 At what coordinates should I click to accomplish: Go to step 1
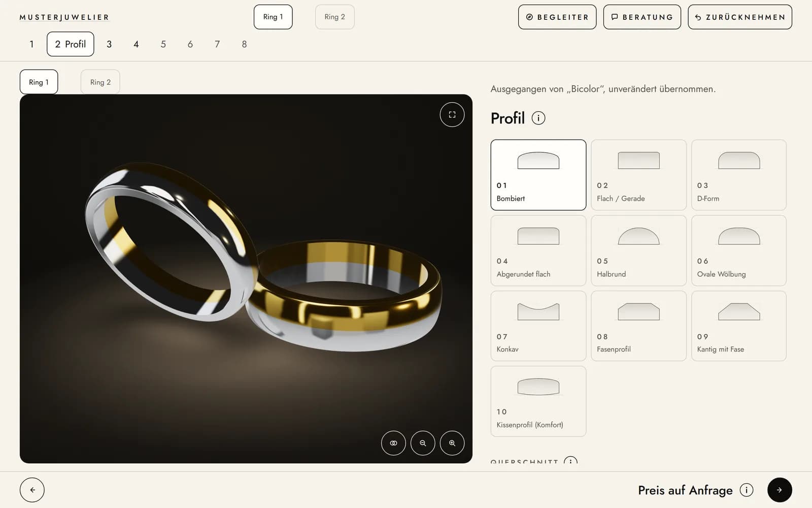(x=31, y=44)
